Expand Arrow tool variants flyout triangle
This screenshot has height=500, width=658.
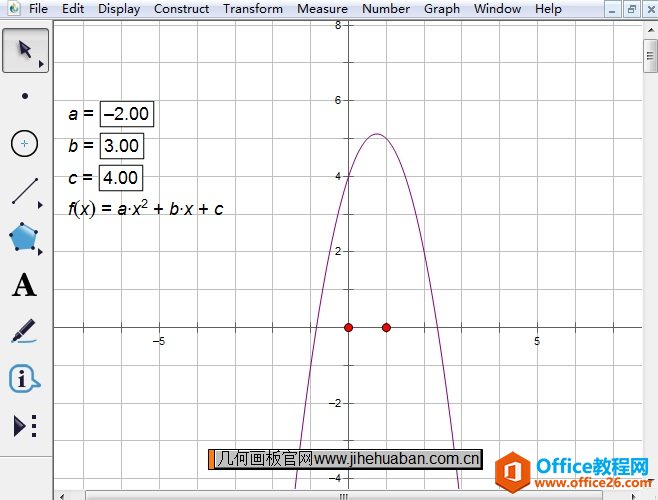tap(41, 64)
